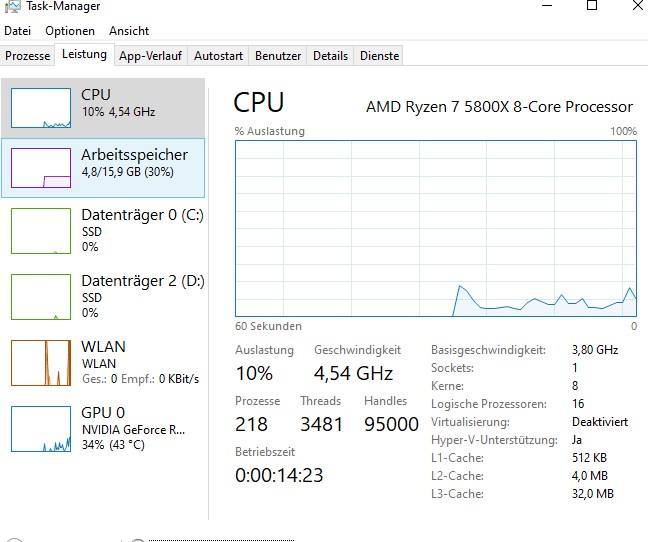Minimize the Task-Manager window
This screenshot has width=648, height=542.
545,6
